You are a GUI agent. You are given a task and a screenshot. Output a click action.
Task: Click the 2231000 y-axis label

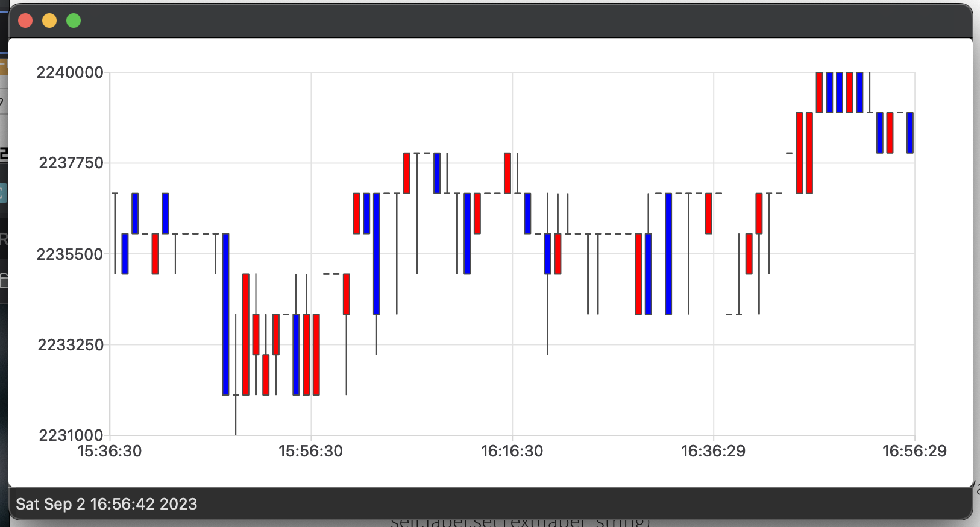pos(71,435)
